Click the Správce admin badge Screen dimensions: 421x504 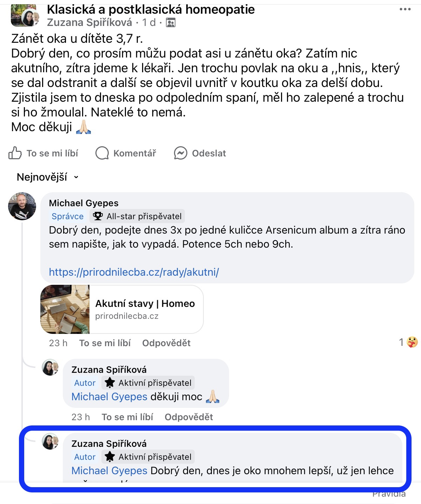pyautogui.click(x=67, y=216)
